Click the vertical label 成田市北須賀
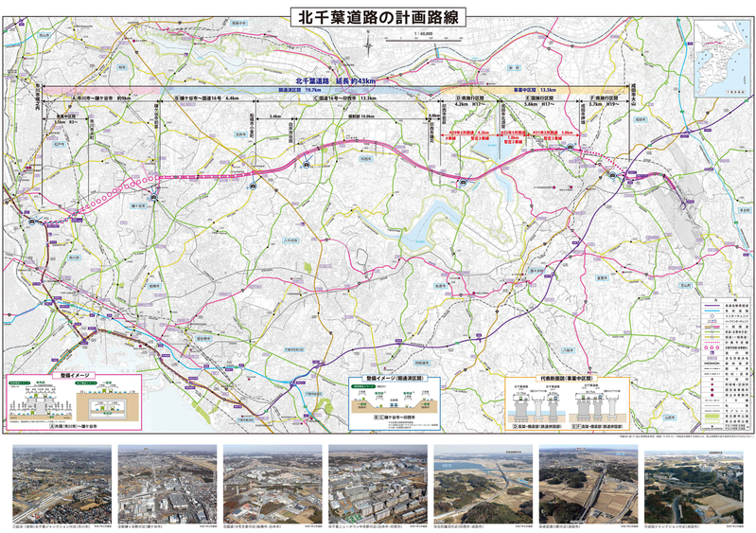 [503, 115]
